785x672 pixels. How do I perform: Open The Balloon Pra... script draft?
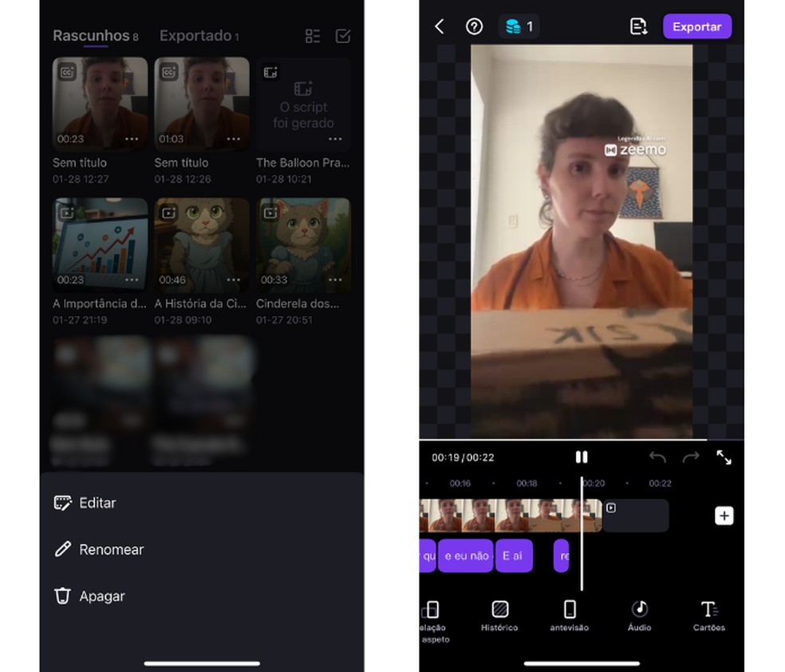pyautogui.click(x=303, y=105)
